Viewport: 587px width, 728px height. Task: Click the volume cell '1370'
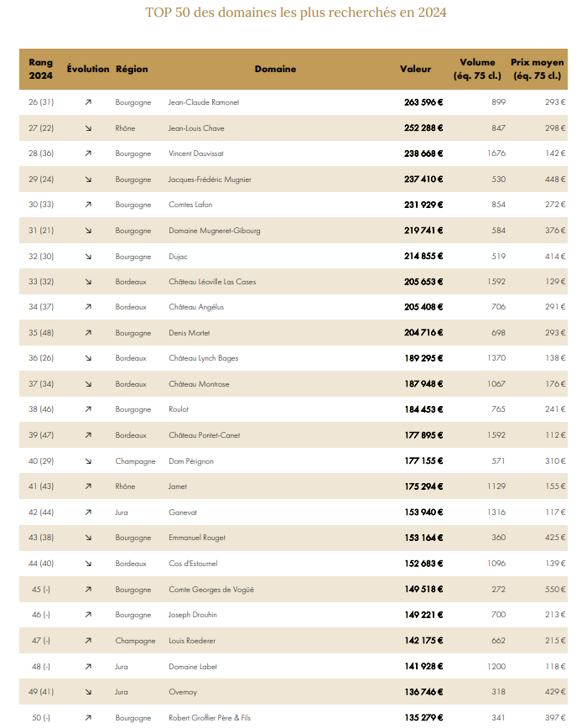(496, 358)
